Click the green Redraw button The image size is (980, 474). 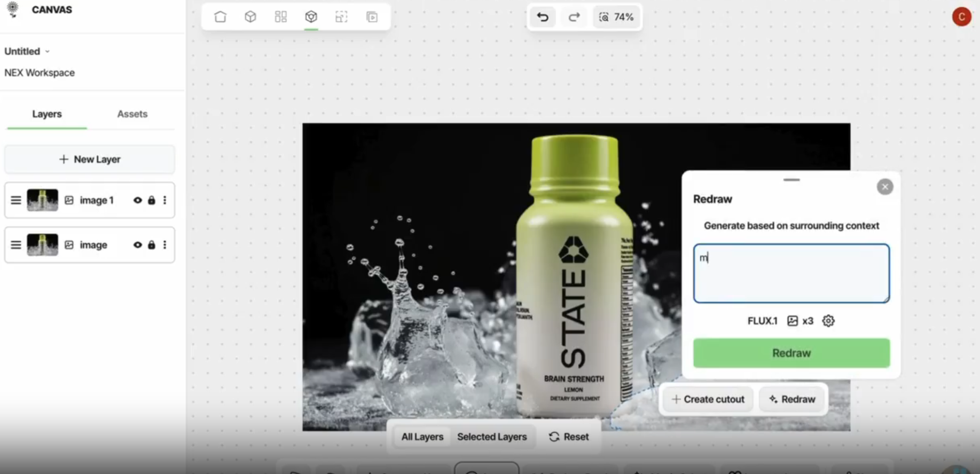tap(791, 353)
